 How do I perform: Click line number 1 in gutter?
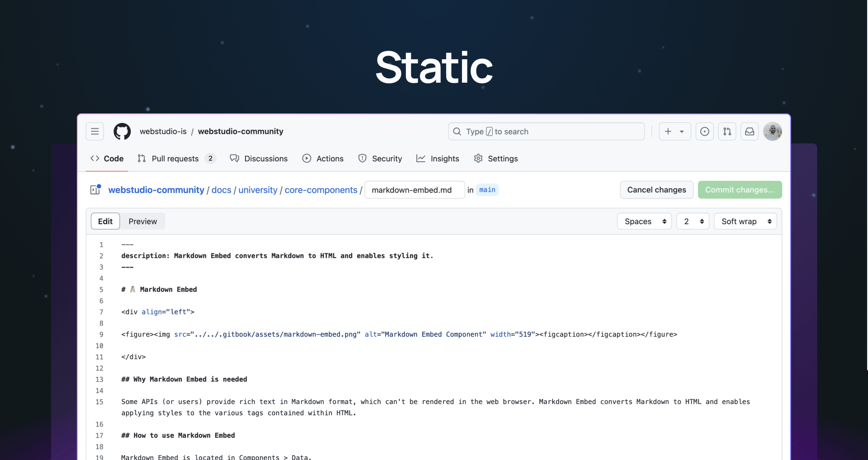click(101, 245)
